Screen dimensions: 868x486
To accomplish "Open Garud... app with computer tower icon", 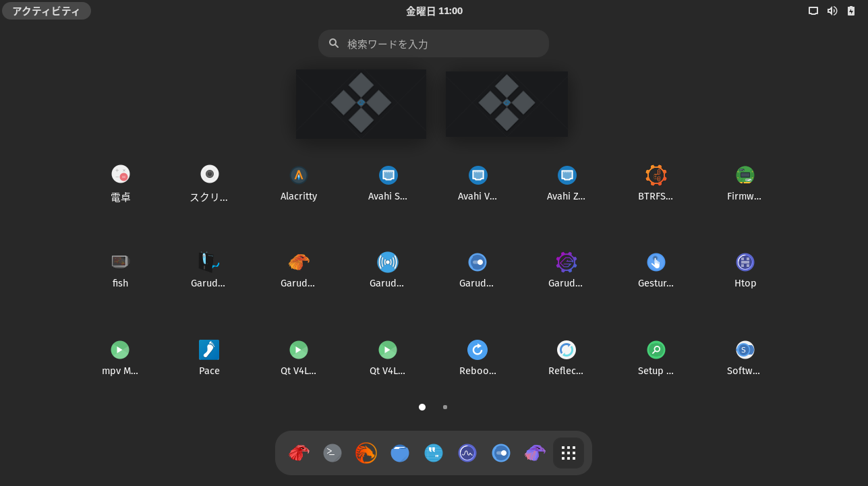I will [x=209, y=270].
